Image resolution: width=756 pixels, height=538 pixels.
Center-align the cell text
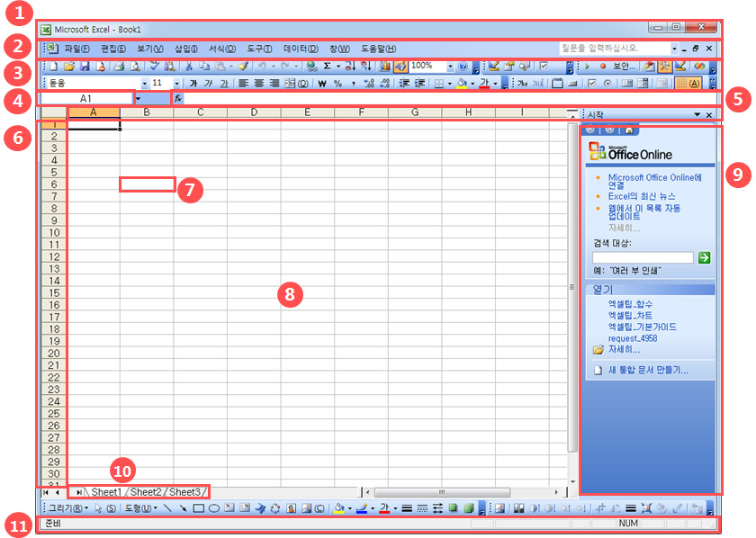259,84
